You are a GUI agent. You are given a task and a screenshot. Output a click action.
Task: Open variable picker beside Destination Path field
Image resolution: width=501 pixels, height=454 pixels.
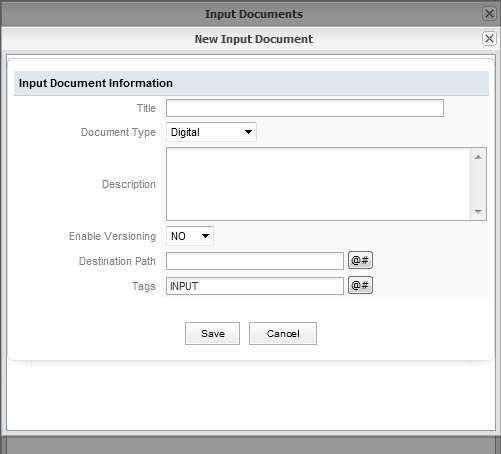[360, 260]
